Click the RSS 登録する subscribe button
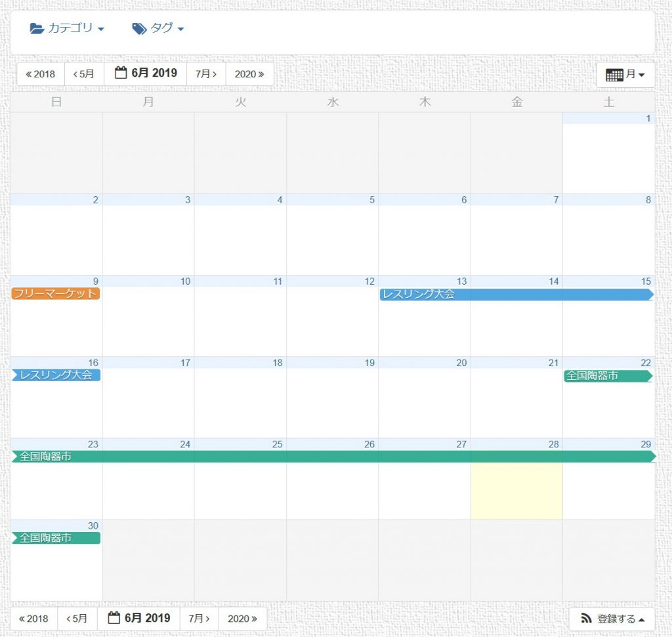Viewport: 672px width, 637px height. (x=612, y=619)
